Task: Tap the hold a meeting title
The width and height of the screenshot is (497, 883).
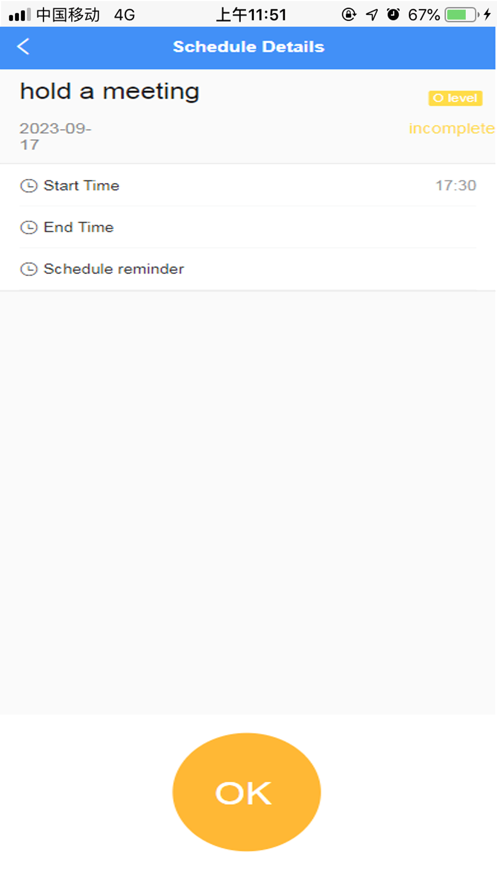Action: (x=110, y=91)
